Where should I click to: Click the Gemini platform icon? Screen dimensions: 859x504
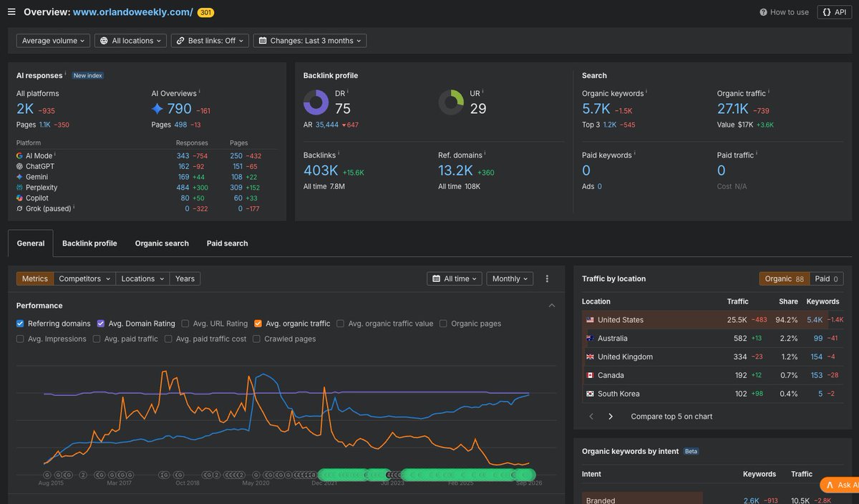19,177
